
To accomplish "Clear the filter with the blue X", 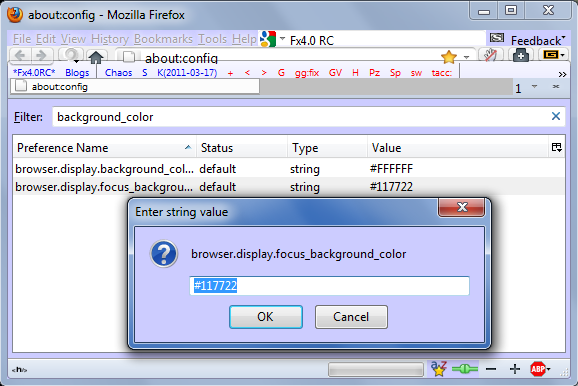I will point(556,116).
